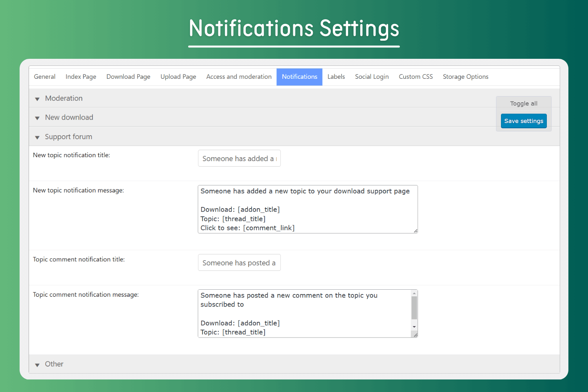
Task: Expand the Other section arrow
Action: click(37, 365)
